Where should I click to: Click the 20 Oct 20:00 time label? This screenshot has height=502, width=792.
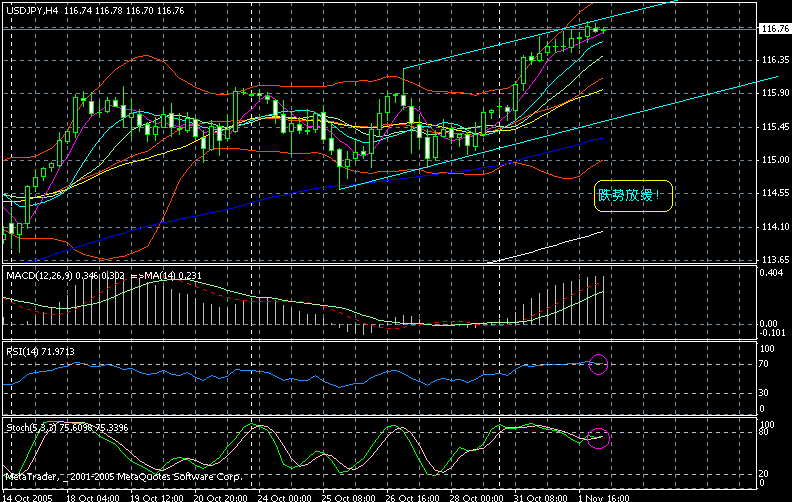220,498
